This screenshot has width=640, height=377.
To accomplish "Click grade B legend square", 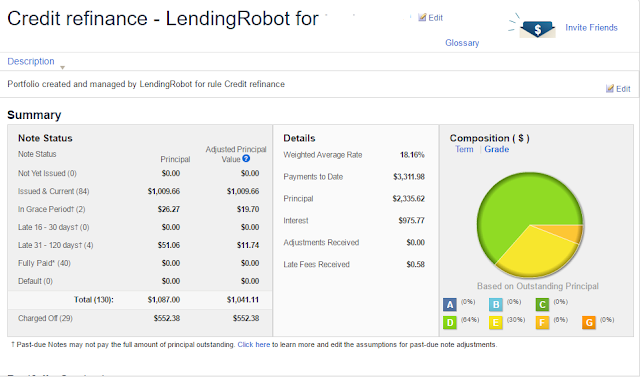I will point(496,305).
